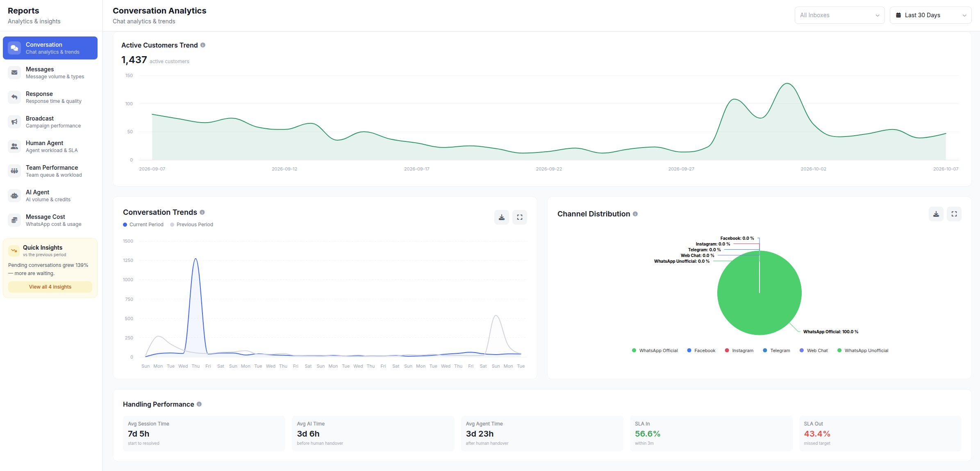
Task: Click the Messages envelope icon
Action: click(x=14, y=73)
